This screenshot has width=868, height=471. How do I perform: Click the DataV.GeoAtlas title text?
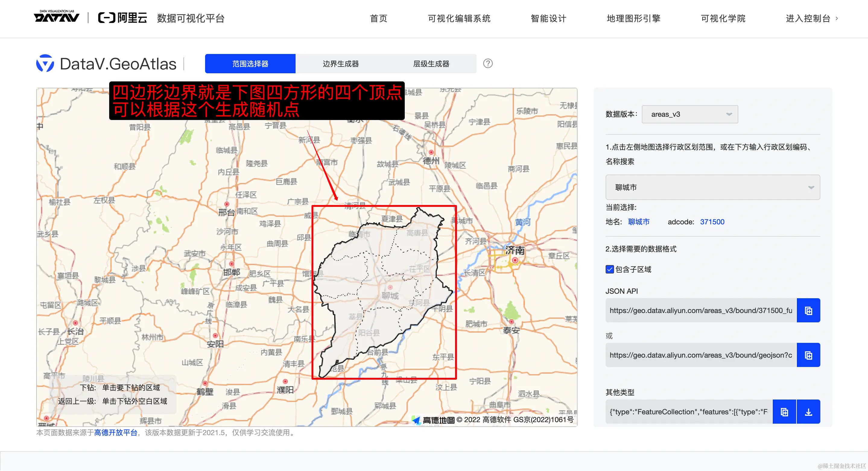(x=118, y=64)
